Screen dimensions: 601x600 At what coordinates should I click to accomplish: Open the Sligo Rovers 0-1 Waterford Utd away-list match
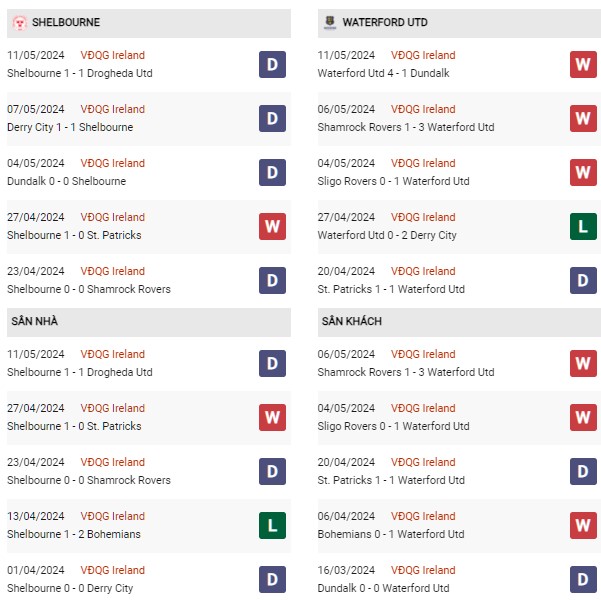point(393,426)
